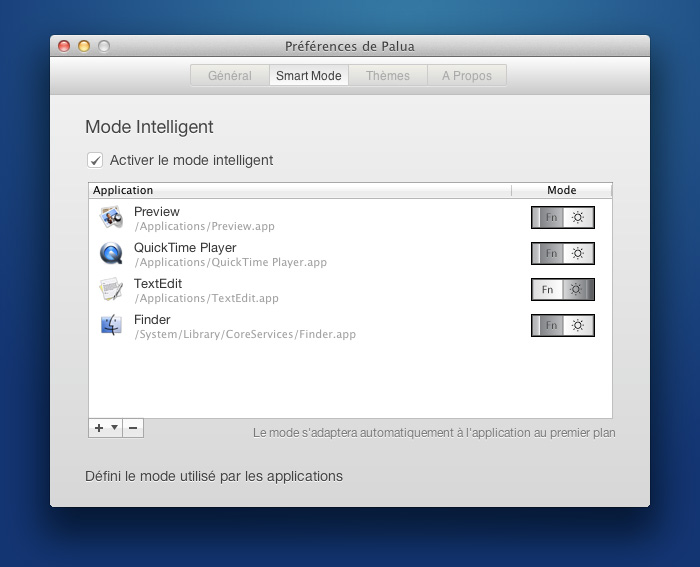Toggle the Fn mode switch for Finder
This screenshot has height=567, width=700.
pyautogui.click(x=562, y=325)
